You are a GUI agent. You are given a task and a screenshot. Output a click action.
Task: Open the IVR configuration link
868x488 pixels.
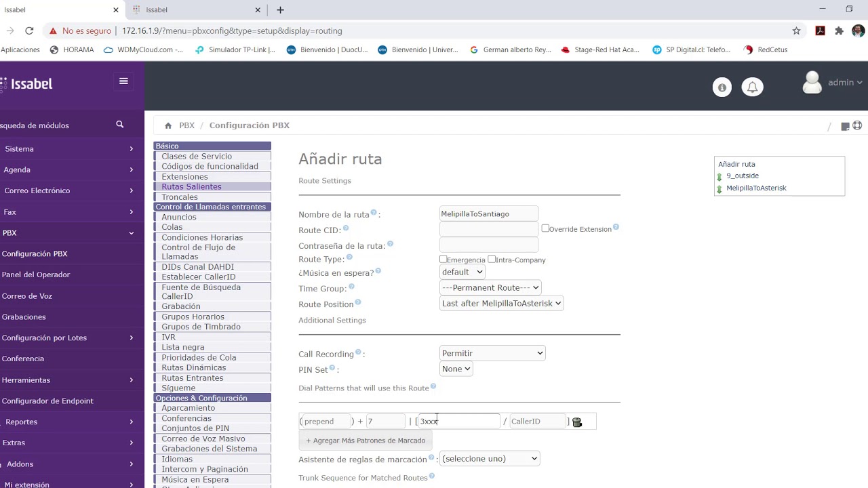(168, 337)
